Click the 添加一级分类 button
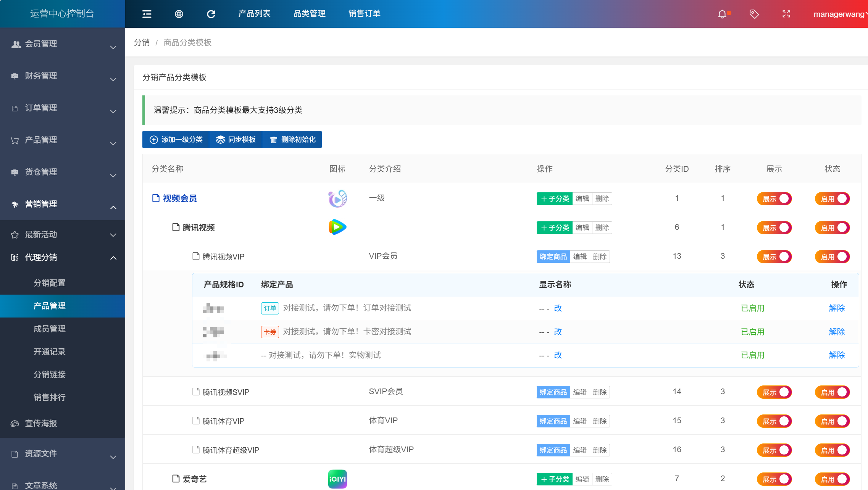 tap(176, 140)
